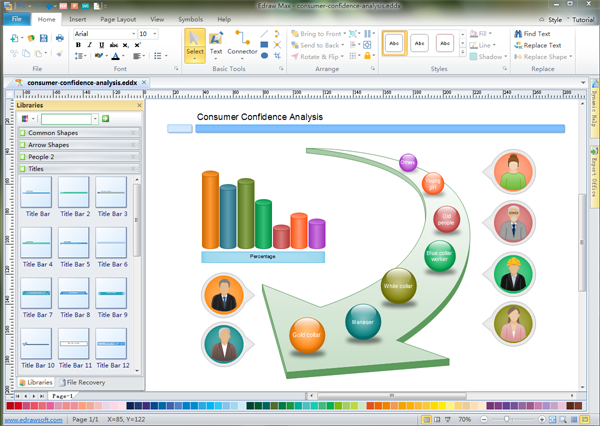Open the Arial font name dropdown
This screenshot has height=426, width=600.
[x=134, y=34]
